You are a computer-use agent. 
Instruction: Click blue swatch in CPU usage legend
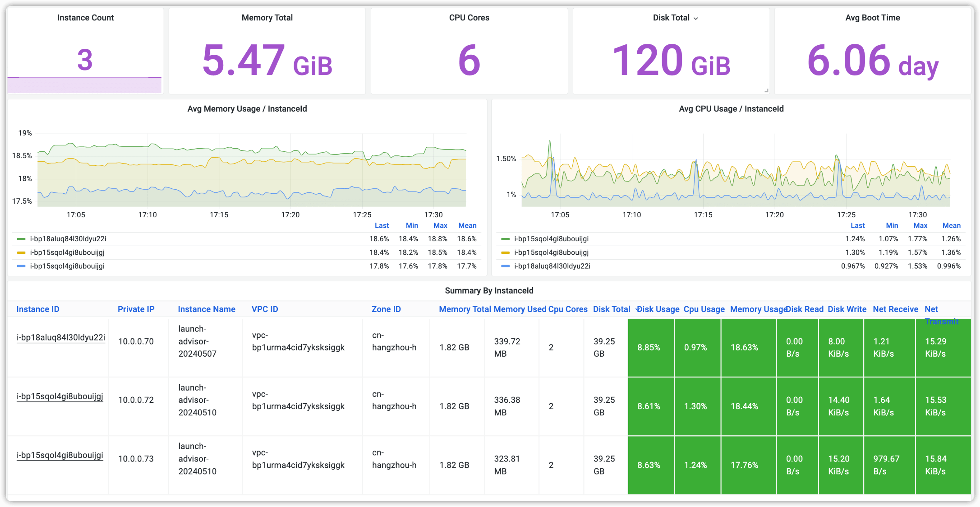pyautogui.click(x=505, y=266)
